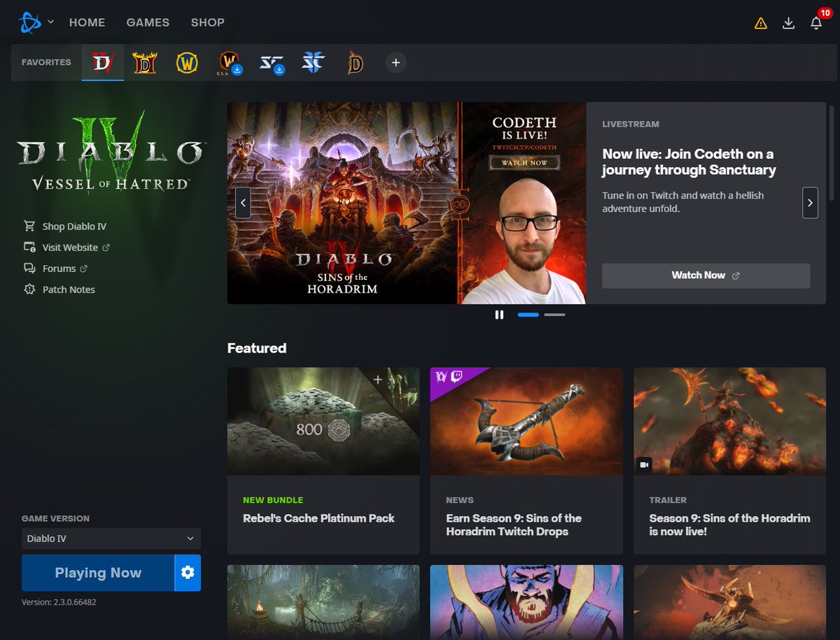
Task: Open the GAMES tab
Action: pos(148,22)
